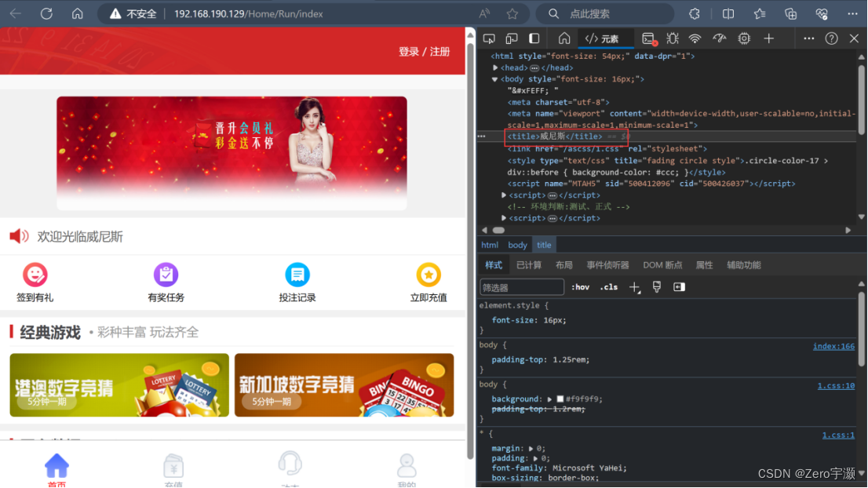
Task: Toggle DevTools activity bar sidebar icon
Action: pos(534,38)
